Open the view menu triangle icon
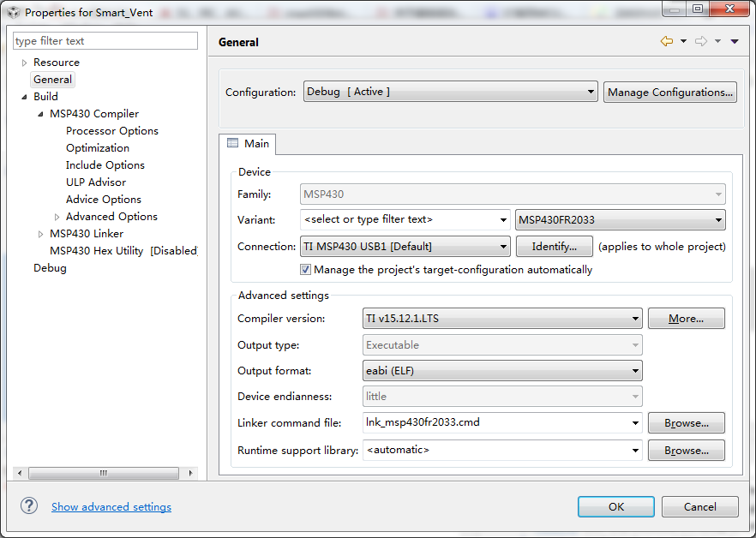This screenshot has height=538, width=756. [735, 41]
